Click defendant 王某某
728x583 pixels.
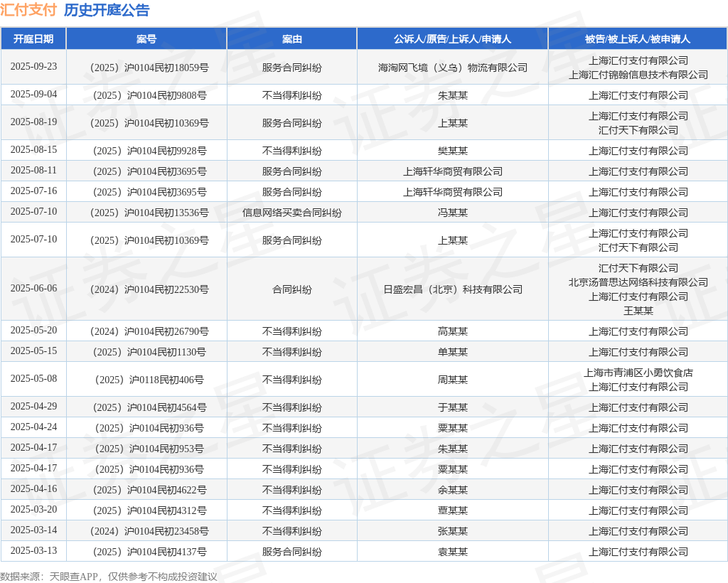638,311
